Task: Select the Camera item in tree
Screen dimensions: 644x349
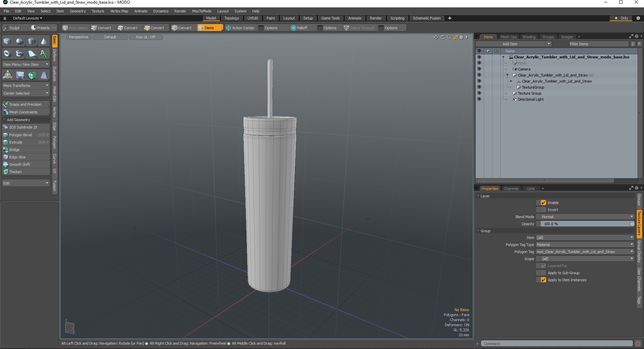Action: 524,69
